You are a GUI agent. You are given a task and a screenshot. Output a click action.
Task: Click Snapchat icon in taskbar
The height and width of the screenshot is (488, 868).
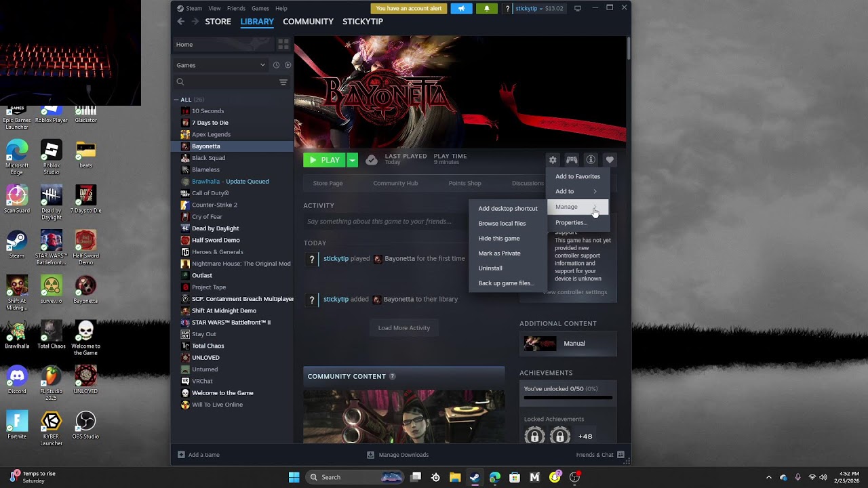click(x=555, y=477)
